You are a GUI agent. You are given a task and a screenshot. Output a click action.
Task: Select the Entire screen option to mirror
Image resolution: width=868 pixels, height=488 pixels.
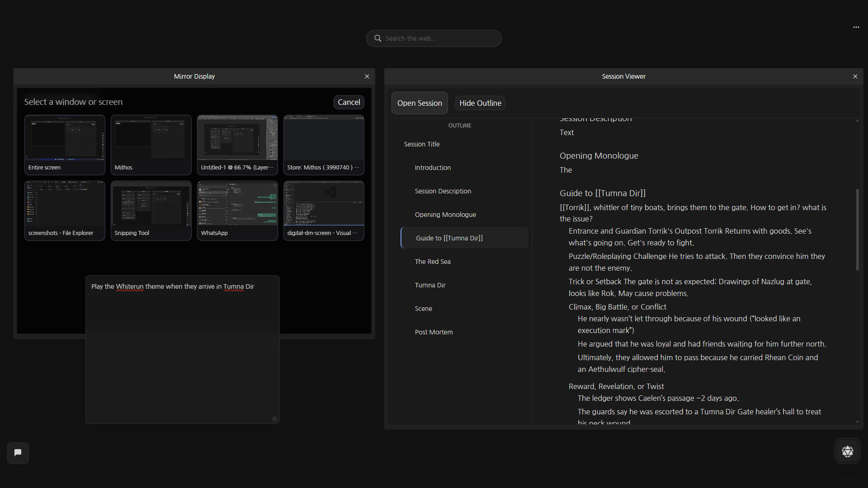64,145
